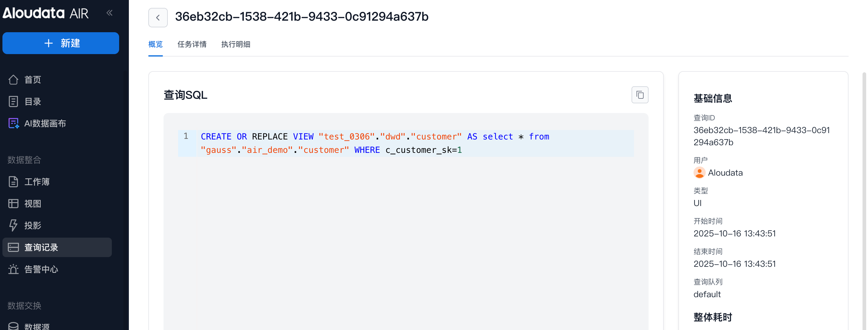Open 数据源 data source item
This screenshot has height=330, width=868.
point(37,326)
